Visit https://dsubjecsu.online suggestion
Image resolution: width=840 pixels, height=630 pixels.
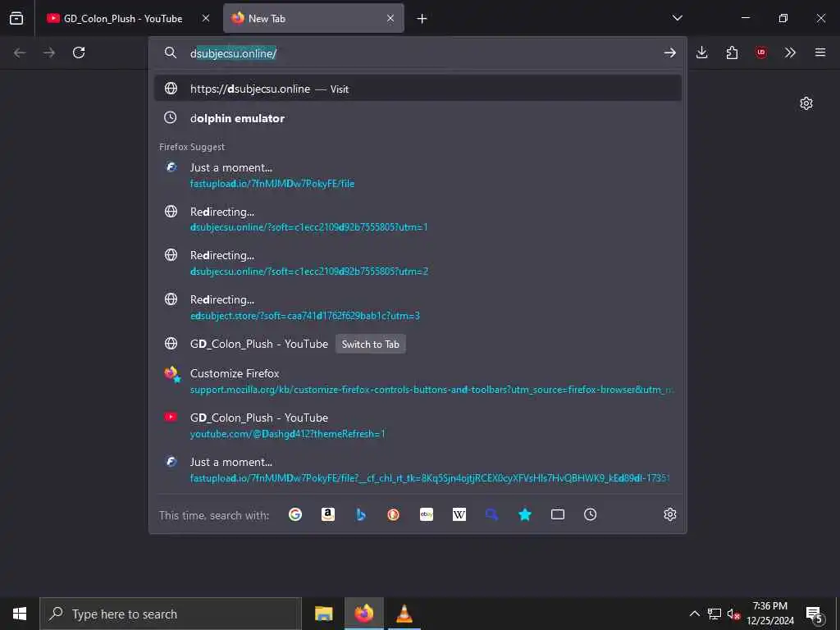click(x=418, y=89)
